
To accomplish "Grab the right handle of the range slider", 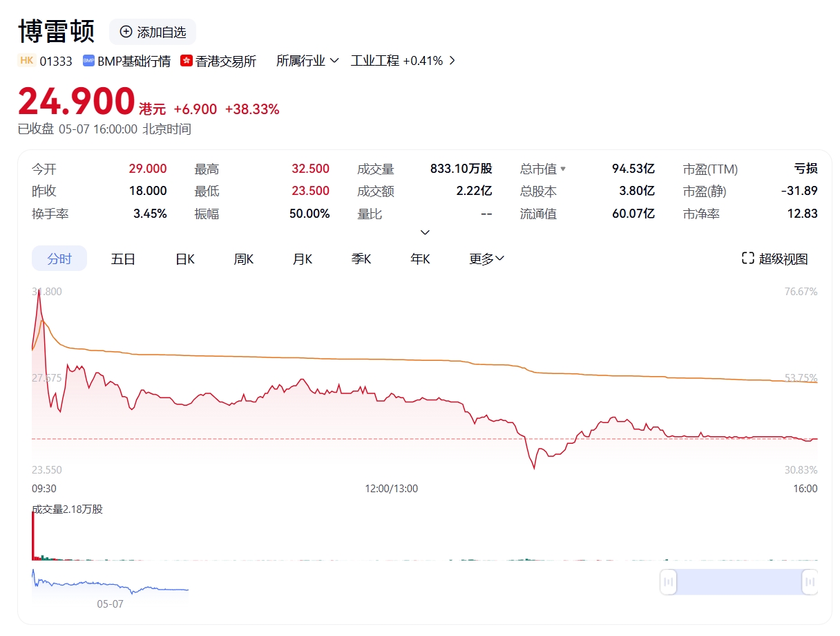I will click(810, 582).
